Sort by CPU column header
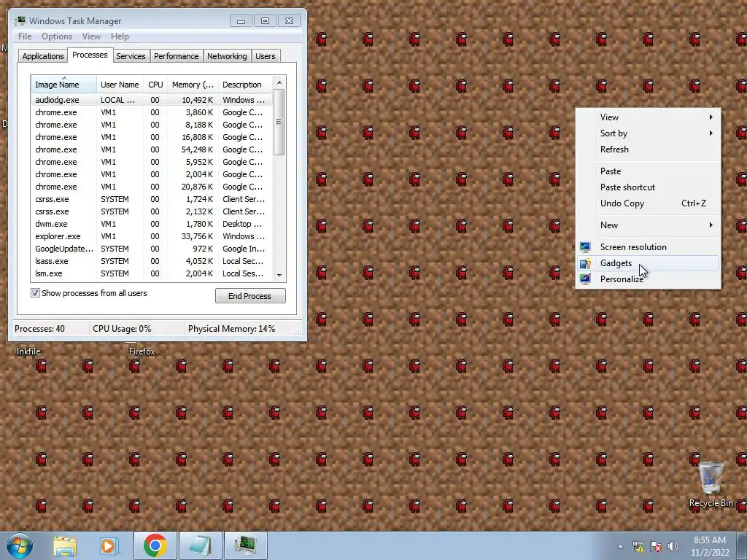 (155, 85)
